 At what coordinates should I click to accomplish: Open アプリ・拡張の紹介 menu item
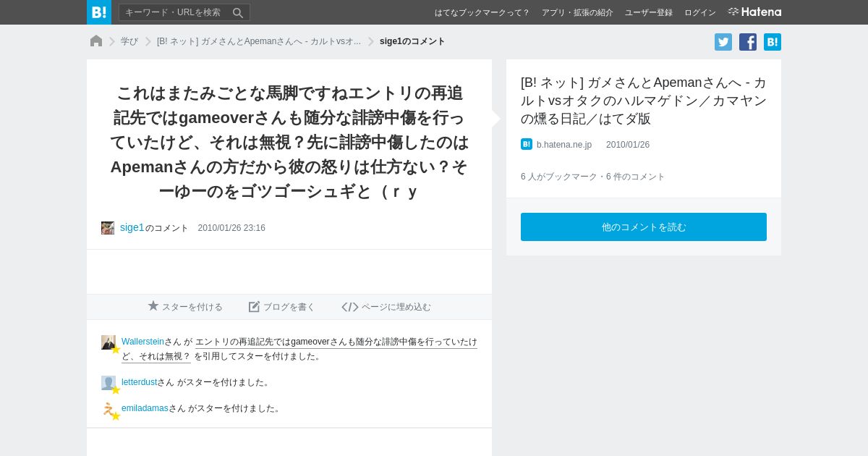click(577, 12)
